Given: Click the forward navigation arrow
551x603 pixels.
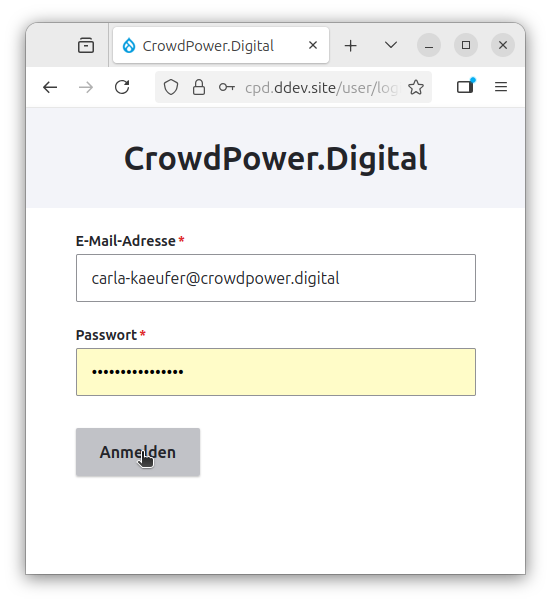Looking at the screenshot, I should 86,88.
